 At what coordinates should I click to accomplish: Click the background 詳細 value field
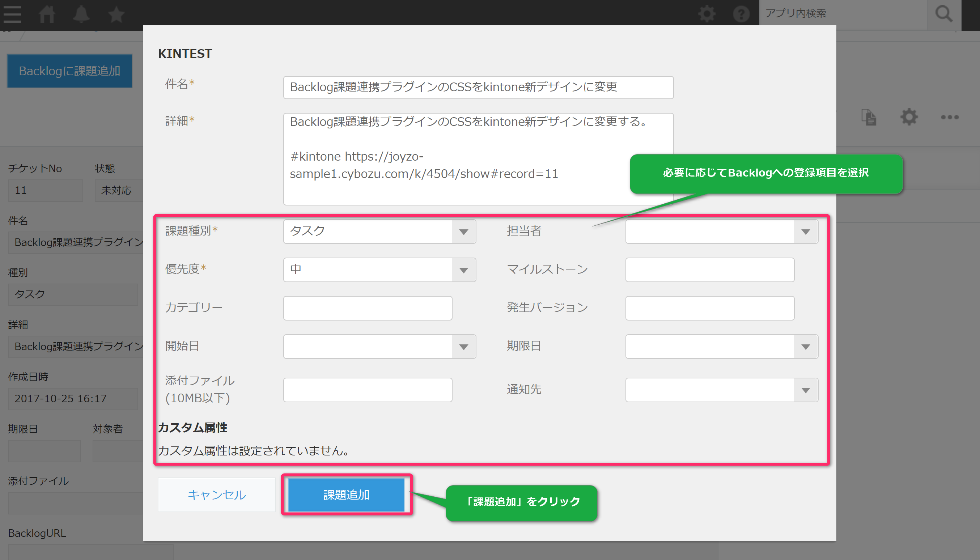[75, 347]
